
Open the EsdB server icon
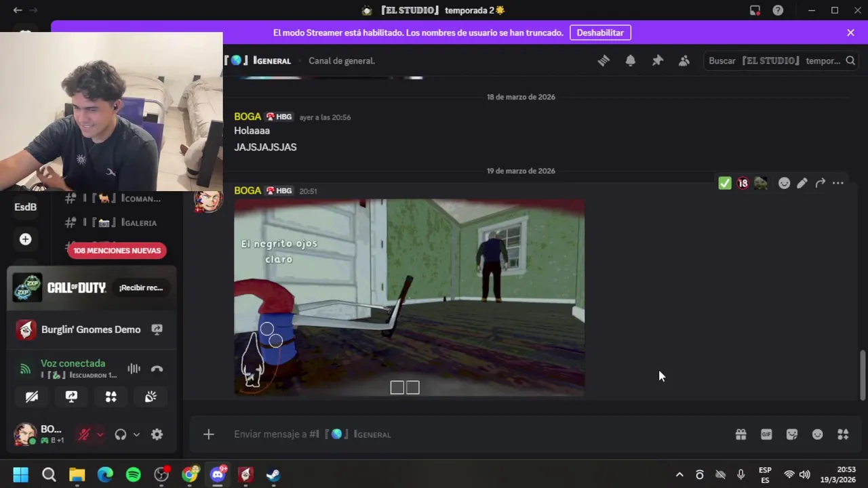tap(25, 207)
